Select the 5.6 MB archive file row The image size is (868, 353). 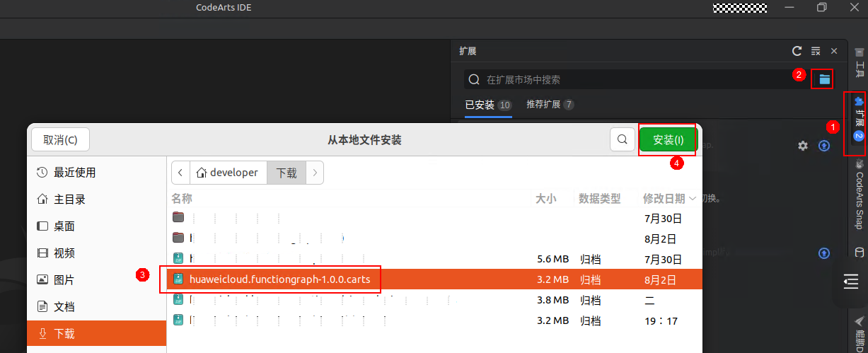(435, 259)
